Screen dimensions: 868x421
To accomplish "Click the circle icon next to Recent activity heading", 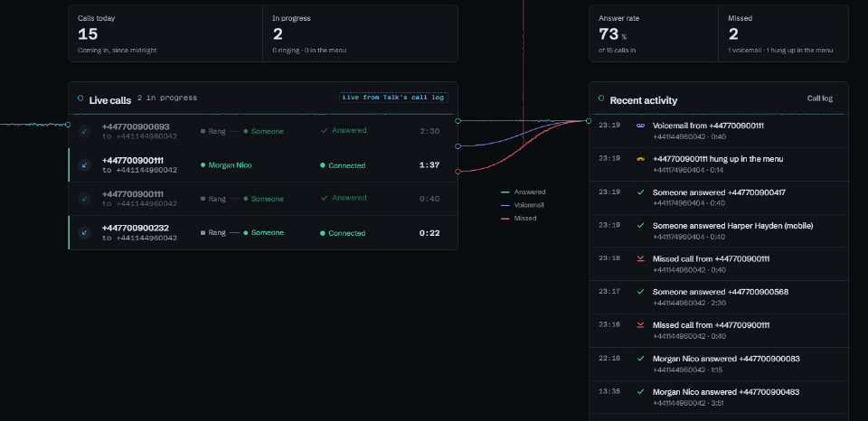I will [x=601, y=98].
